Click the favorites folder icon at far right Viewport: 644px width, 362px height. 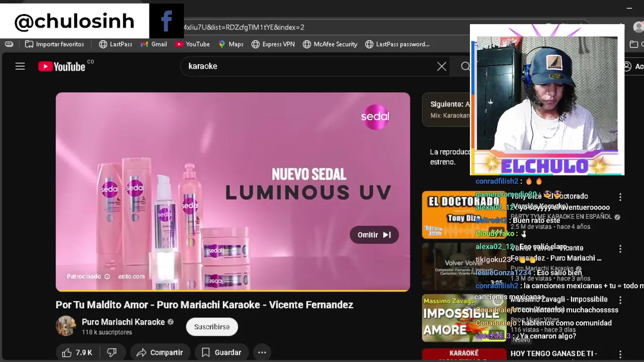[x=634, y=44]
